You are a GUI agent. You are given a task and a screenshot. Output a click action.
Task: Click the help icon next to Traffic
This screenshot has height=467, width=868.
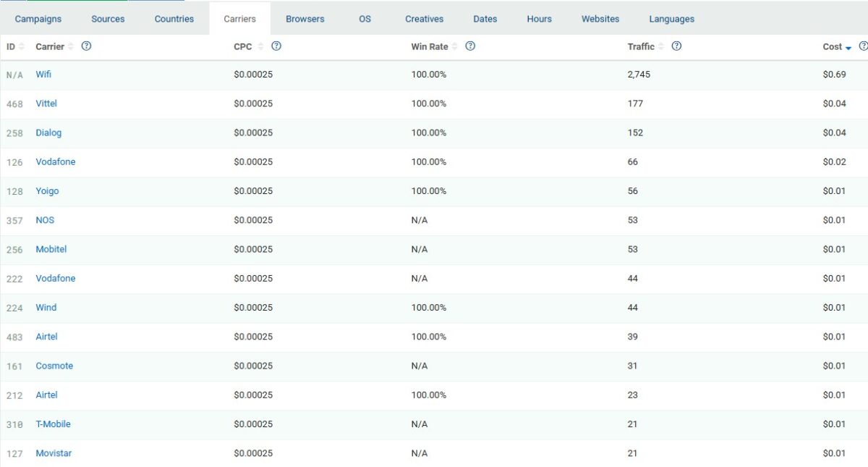(x=676, y=46)
